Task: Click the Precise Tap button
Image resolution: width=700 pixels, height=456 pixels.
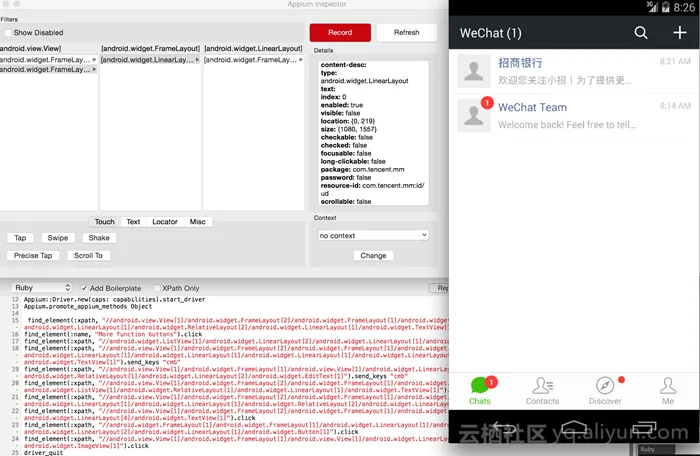Action: pyautogui.click(x=33, y=255)
